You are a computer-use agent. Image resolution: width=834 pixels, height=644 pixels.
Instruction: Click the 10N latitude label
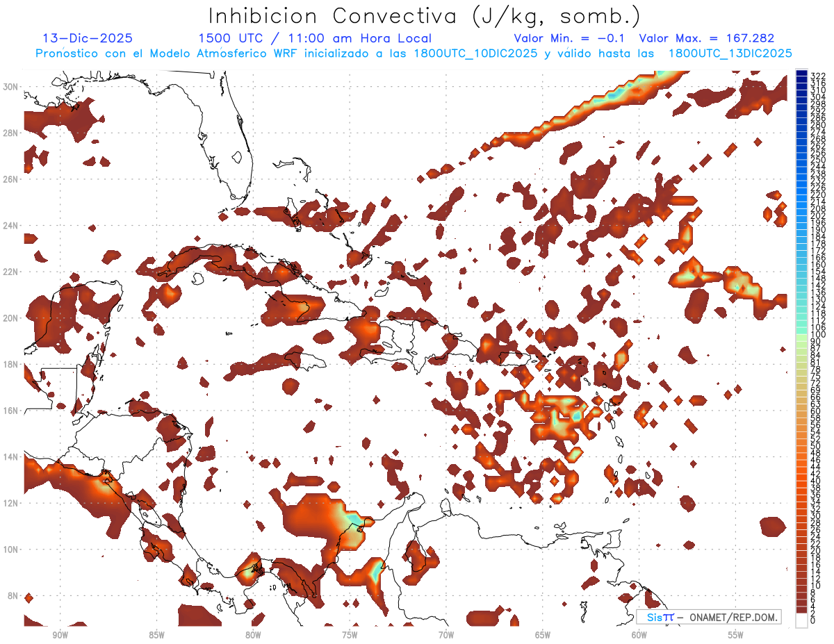click(x=10, y=550)
